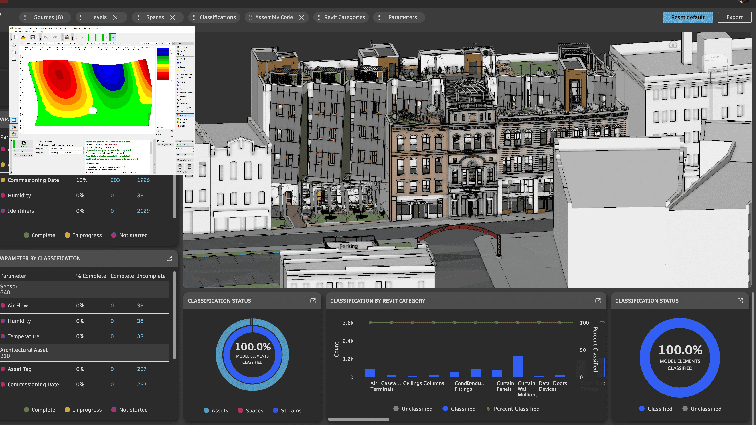
Task: Click the Reset button
Action: click(x=733, y=17)
